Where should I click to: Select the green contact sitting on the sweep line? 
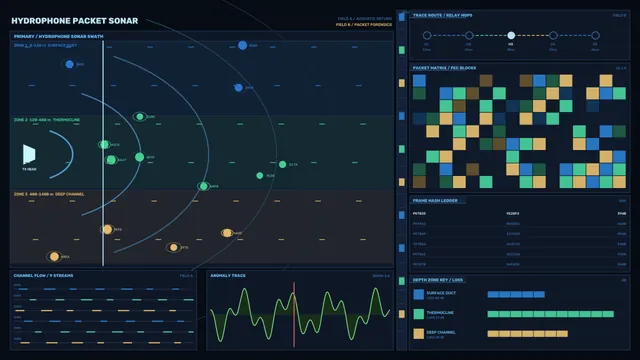coord(104,144)
